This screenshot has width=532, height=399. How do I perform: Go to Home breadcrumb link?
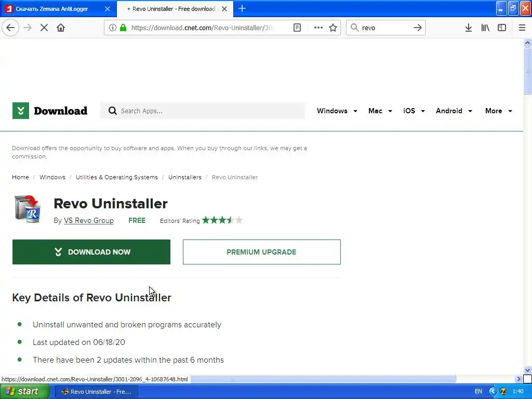click(20, 177)
